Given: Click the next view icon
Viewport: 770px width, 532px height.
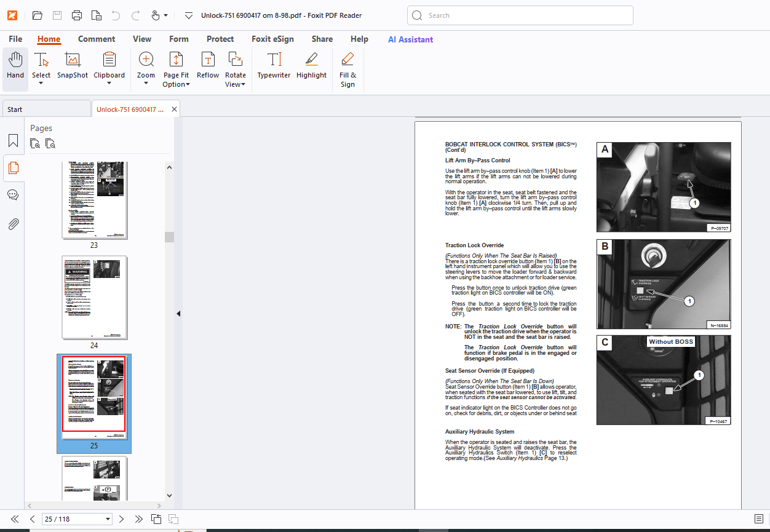Looking at the screenshot, I should coord(173,519).
